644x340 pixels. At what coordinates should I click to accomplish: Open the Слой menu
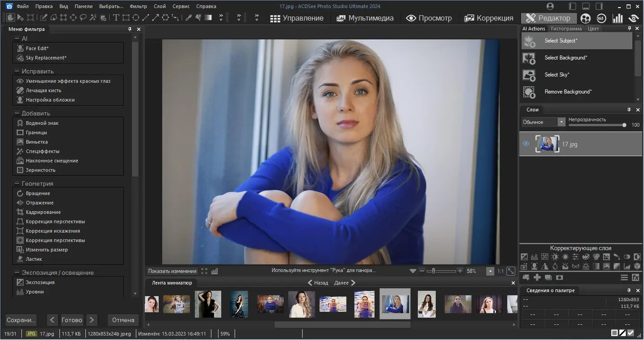pyautogui.click(x=160, y=6)
